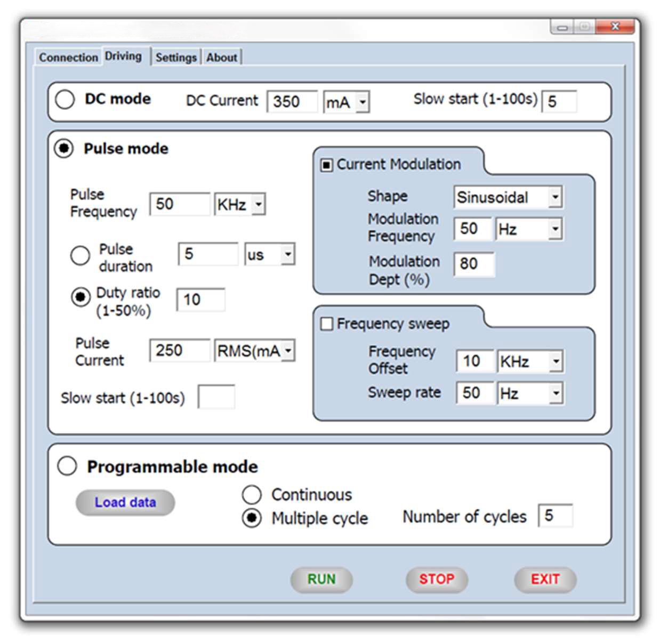Click the Load data button
This screenshot has height=644, width=660.
pyautogui.click(x=125, y=502)
